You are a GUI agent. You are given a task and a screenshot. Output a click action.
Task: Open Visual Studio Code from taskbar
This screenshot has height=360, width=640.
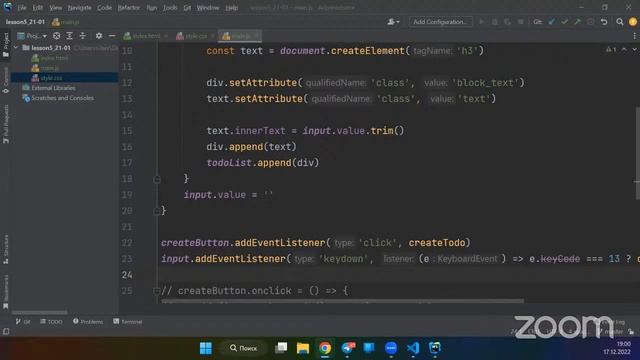point(413,348)
